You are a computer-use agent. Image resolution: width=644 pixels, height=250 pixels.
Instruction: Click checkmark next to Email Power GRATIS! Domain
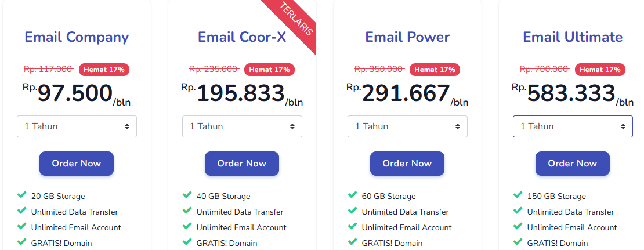(x=353, y=242)
